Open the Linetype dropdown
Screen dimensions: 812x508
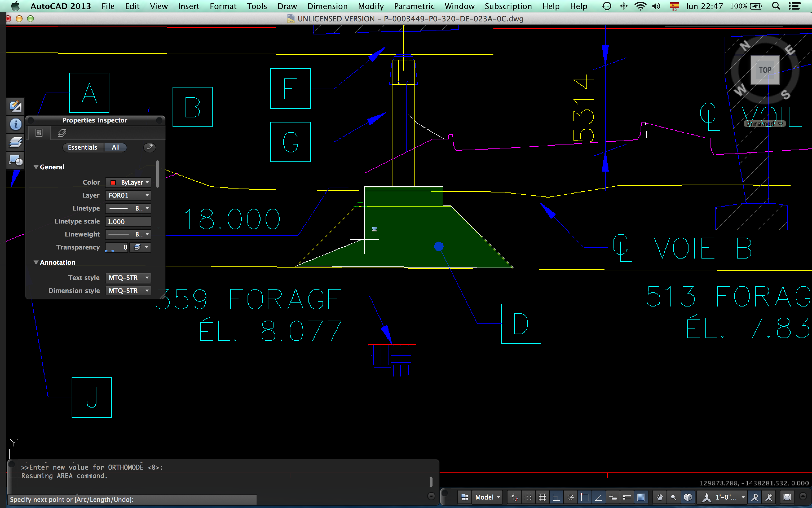(x=128, y=208)
